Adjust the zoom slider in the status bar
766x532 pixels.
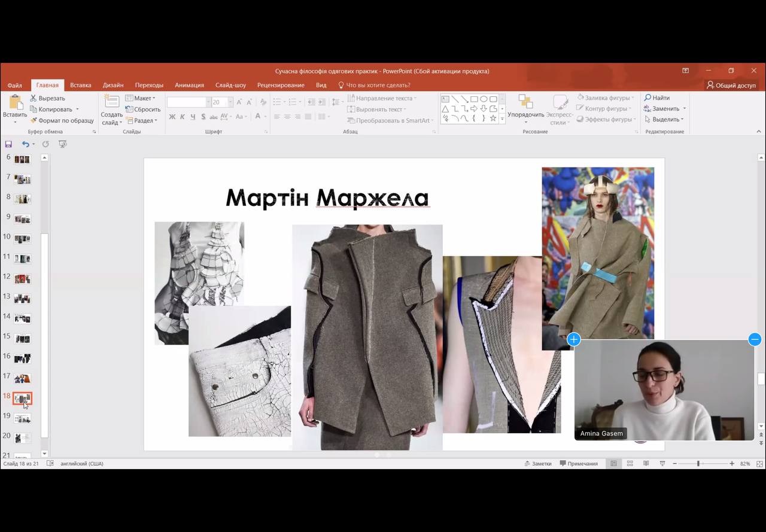pos(698,463)
